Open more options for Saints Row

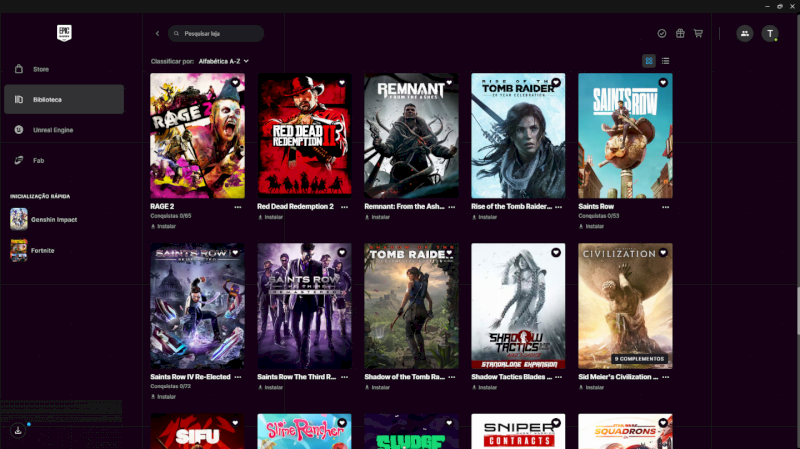coord(666,207)
